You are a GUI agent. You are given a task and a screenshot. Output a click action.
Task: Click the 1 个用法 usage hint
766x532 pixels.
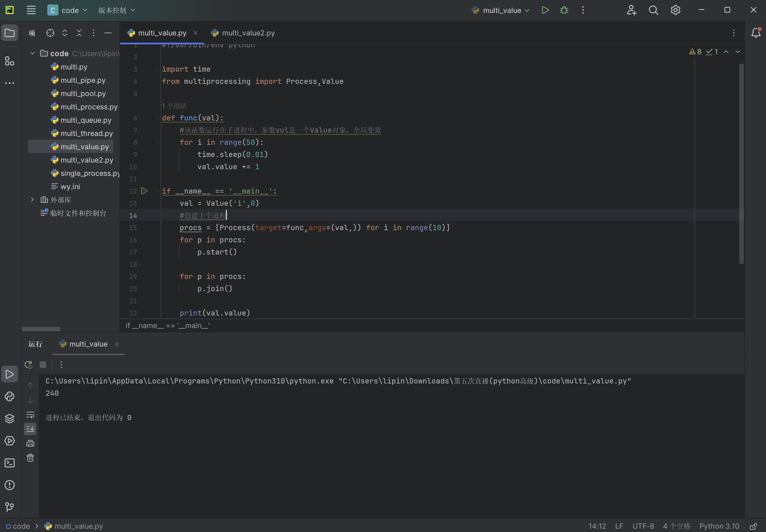point(174,106)
